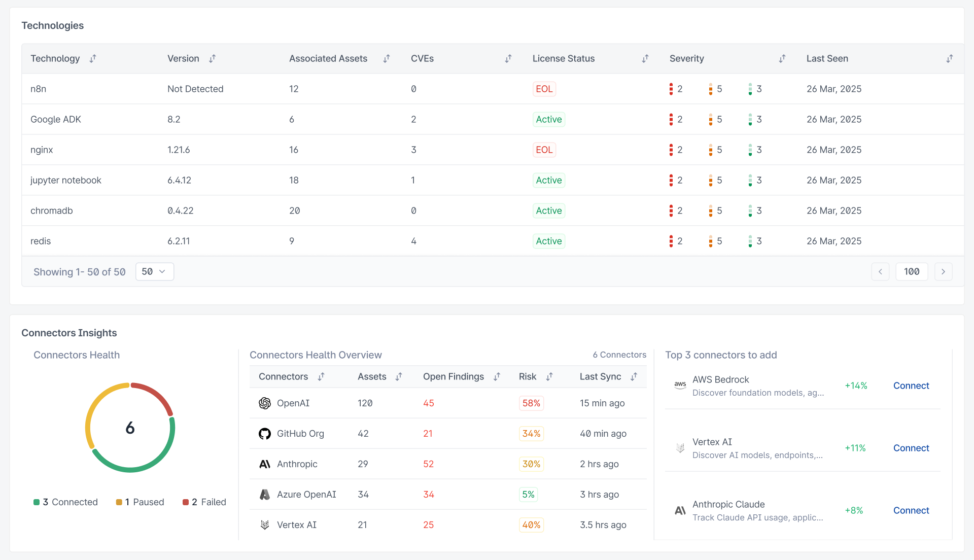Connect Vertex AI connector
The width and height of the screenshot is (974, 560).
911,448
